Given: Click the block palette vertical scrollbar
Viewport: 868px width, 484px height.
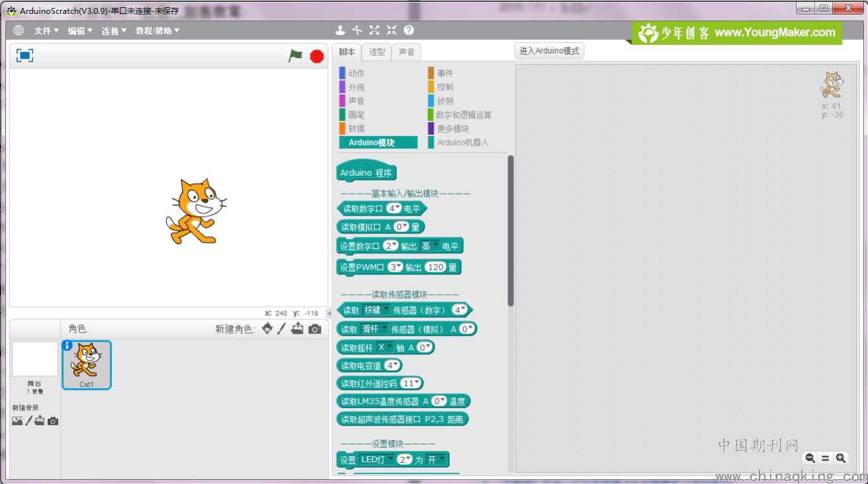Looking at the screenshot, I should [510, 231].
